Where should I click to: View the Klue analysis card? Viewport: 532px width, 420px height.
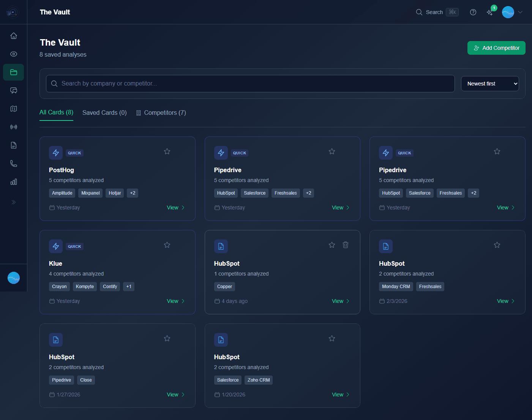click(x=175, y=301)
